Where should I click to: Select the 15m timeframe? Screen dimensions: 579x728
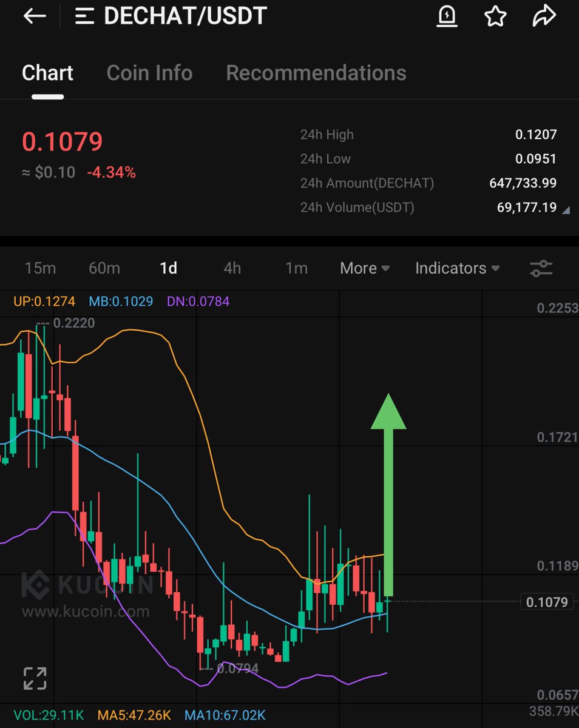point(40,268)
